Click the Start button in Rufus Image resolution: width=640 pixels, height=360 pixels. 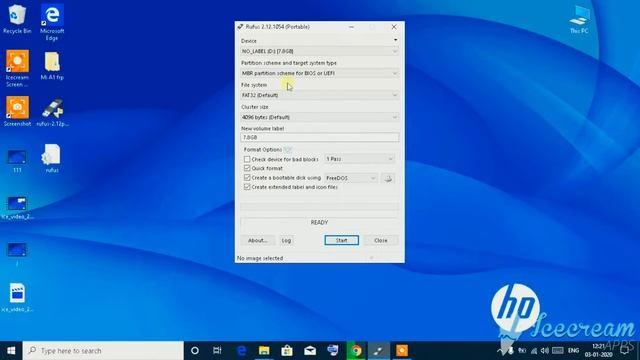[342, 240]
